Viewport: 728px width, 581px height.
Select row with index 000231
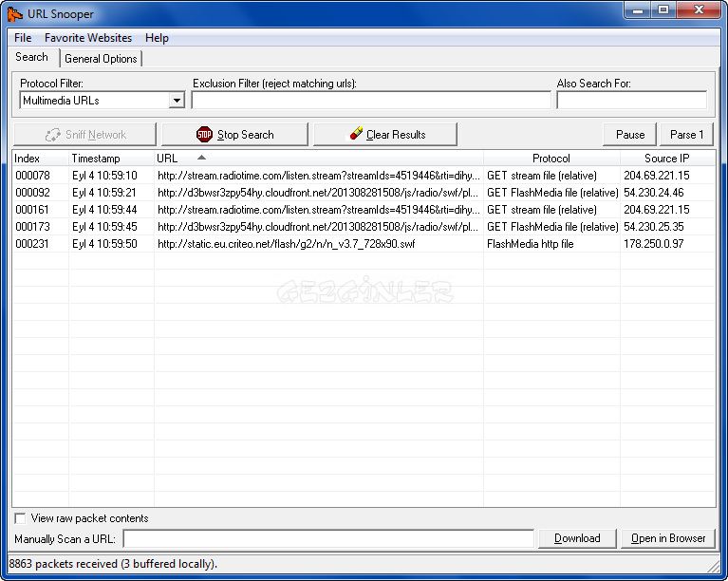tap(364, 244)
